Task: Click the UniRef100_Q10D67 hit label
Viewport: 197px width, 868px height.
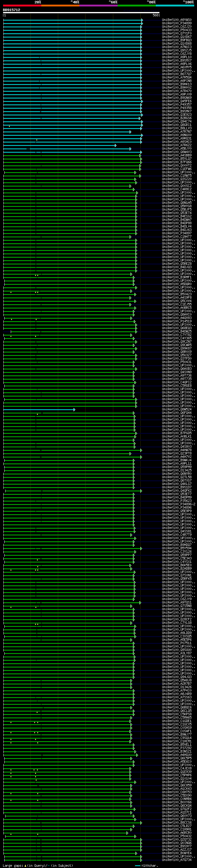Action: (x=177, y=37)
